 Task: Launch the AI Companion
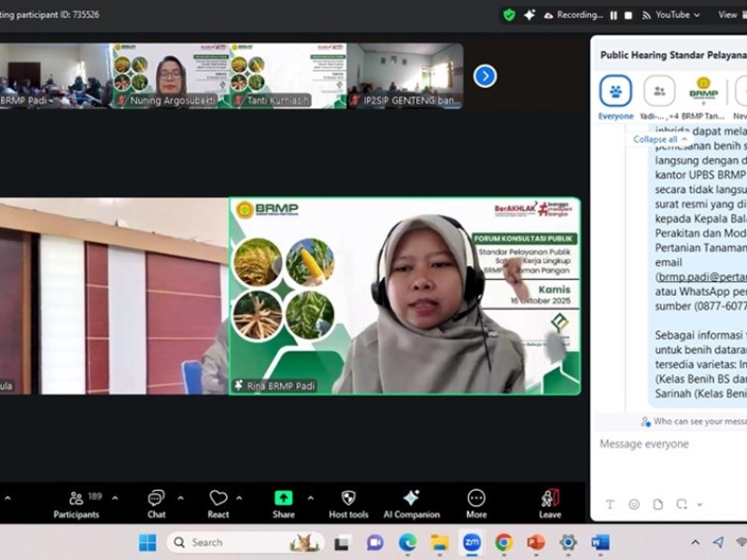411,499
